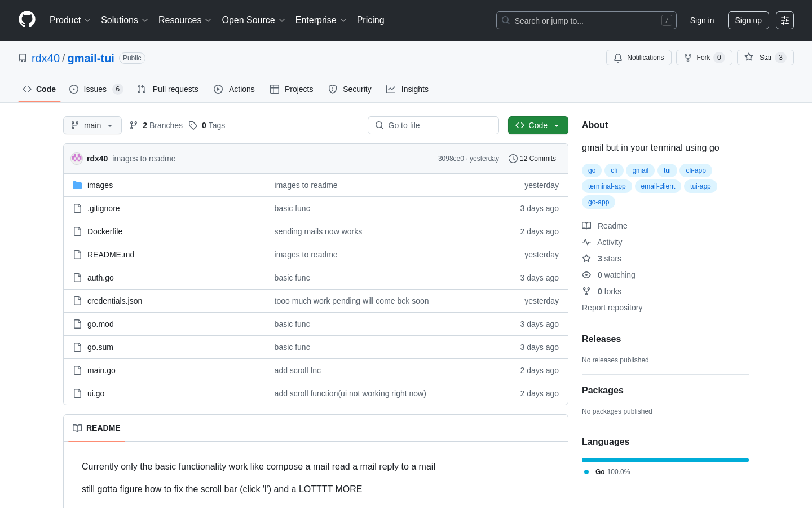Click the clock history icon beside 12 Commits
Image resolution: width=812 pixels, height=508 pixels.
(513, 159)
